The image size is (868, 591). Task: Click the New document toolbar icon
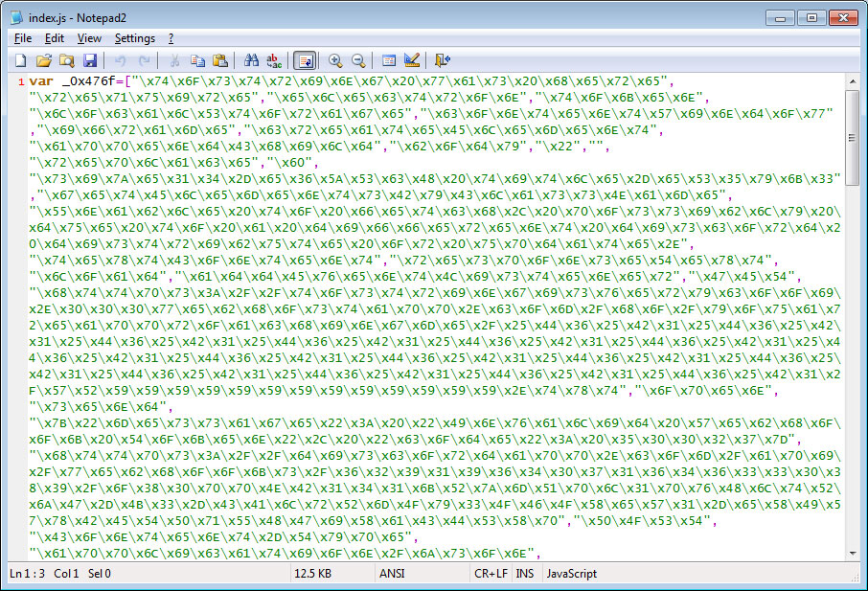point(20,60)
